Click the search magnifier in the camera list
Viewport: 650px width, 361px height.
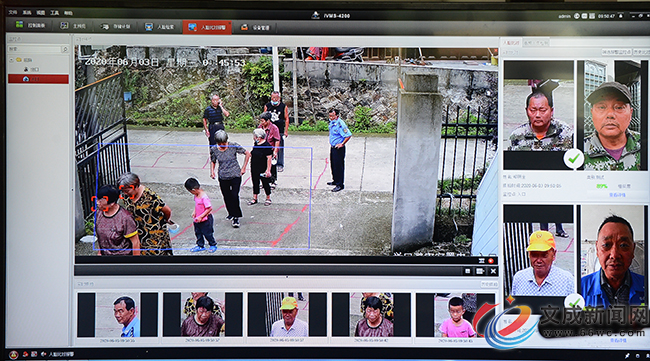[65, 49]
